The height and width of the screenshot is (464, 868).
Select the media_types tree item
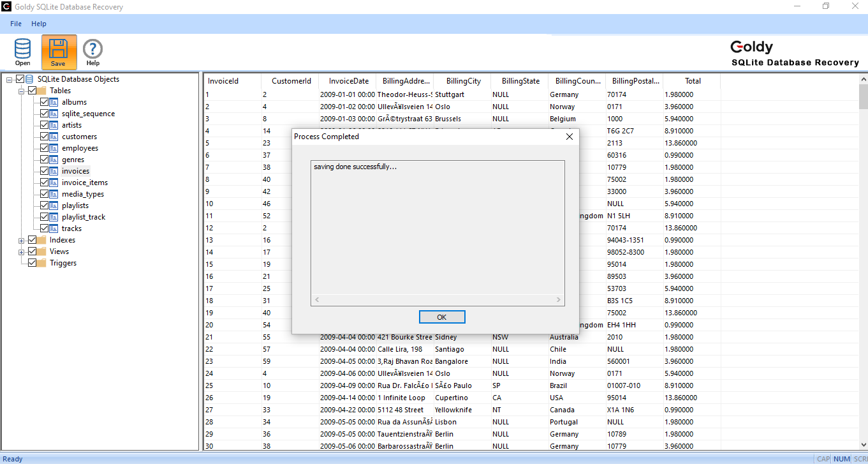[x=83, y=194]
